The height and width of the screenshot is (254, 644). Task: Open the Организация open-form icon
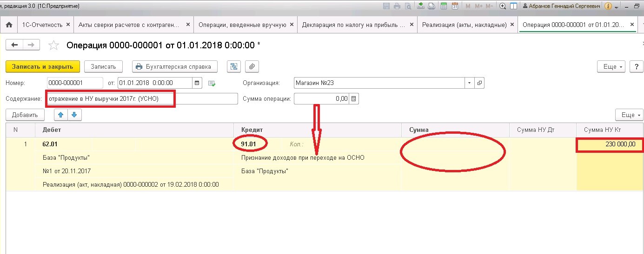[479, 83]
